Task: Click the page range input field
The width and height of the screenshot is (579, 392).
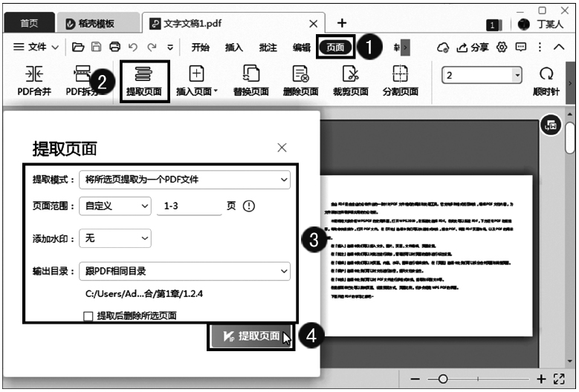Action: click(190, 206)
